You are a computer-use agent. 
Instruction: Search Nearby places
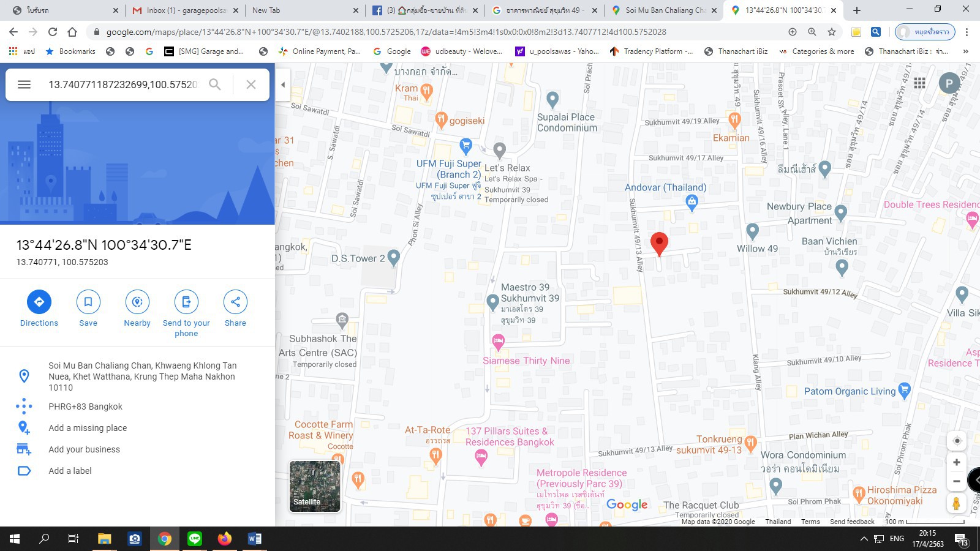coord(137,309)
